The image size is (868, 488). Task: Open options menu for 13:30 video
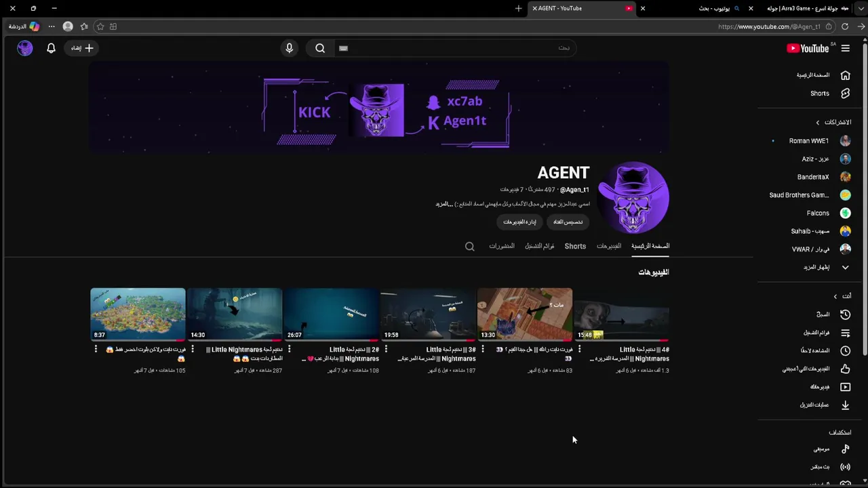tap(483, 349)
